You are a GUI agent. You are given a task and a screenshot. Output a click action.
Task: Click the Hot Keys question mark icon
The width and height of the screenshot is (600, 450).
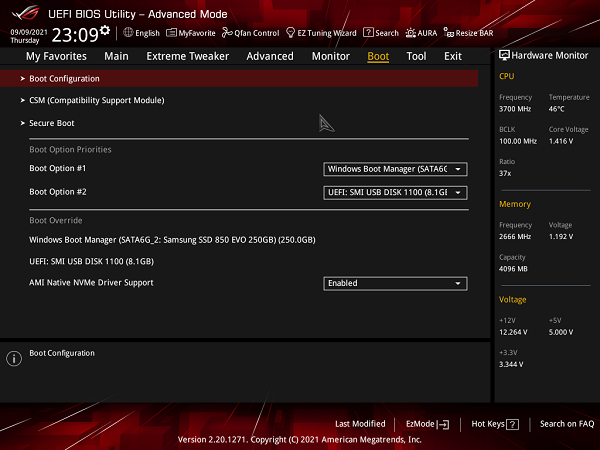click(x=512, y=424)
